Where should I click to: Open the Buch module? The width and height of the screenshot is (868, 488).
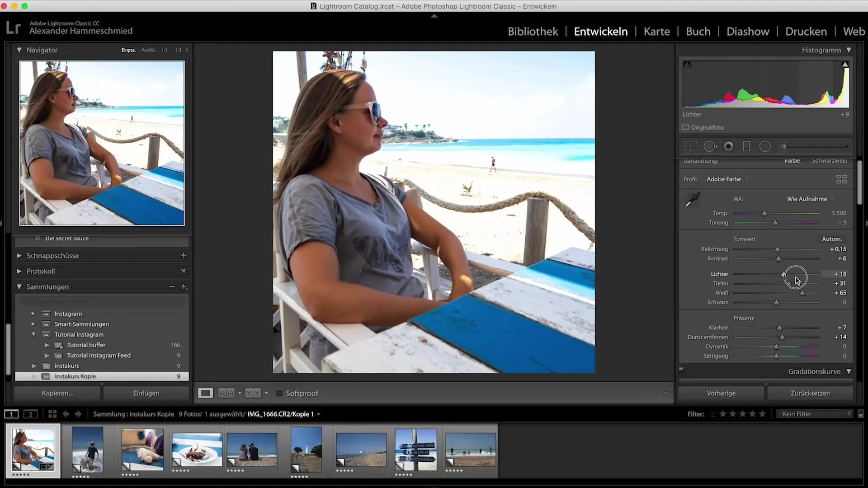pyautogui.click(x=698, y=32)
